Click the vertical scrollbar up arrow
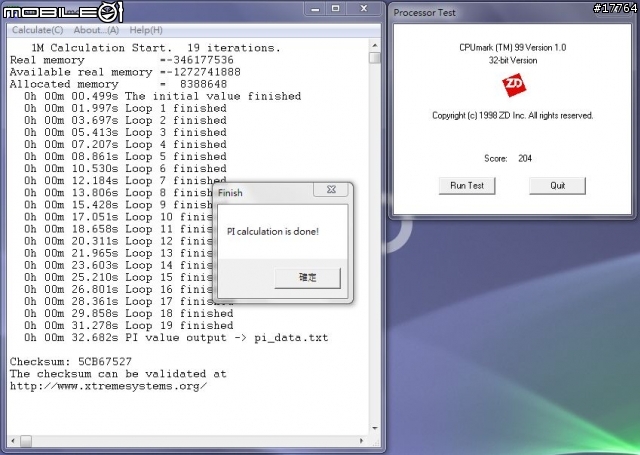This screenshot has width=640, height=455. click(375, 45)
